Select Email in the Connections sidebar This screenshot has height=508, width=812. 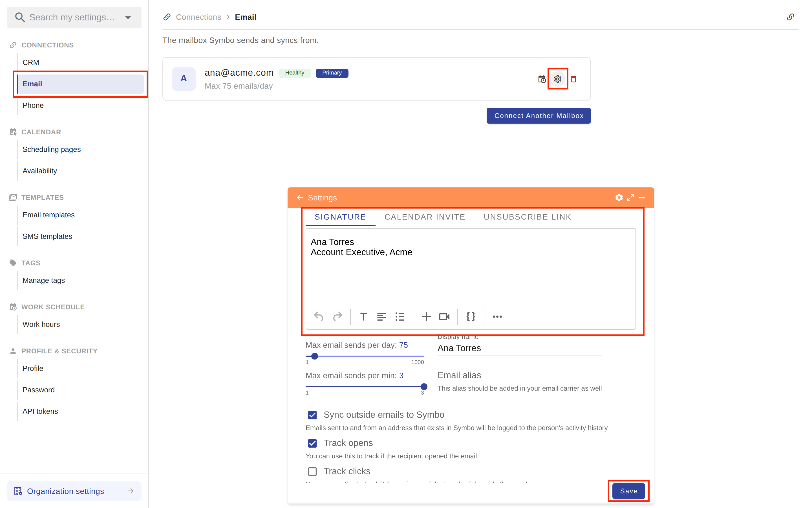click(81, 84)
